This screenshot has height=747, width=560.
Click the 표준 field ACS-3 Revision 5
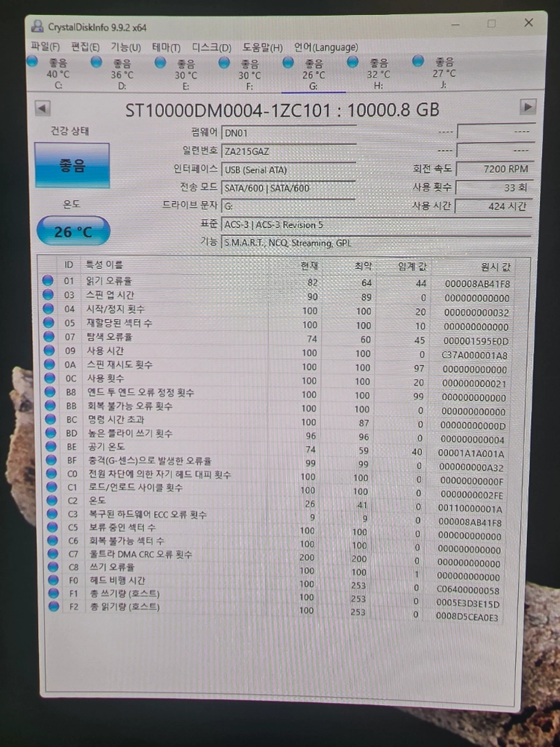coord(376,224)
